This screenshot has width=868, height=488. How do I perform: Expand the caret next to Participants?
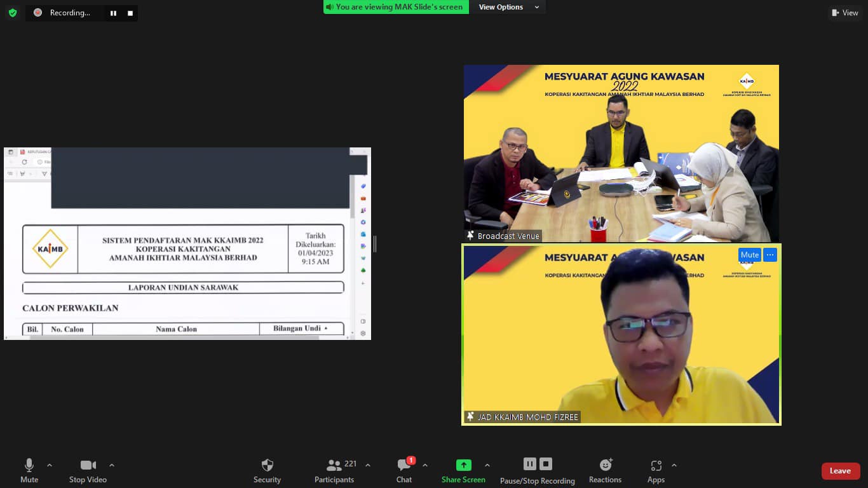click(x=368, y=465)
